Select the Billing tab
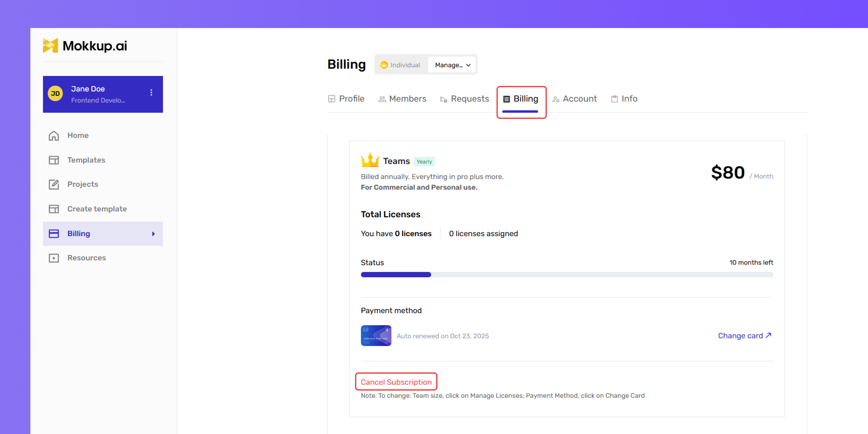The image size is (868, 434). (x=521, y=99)
